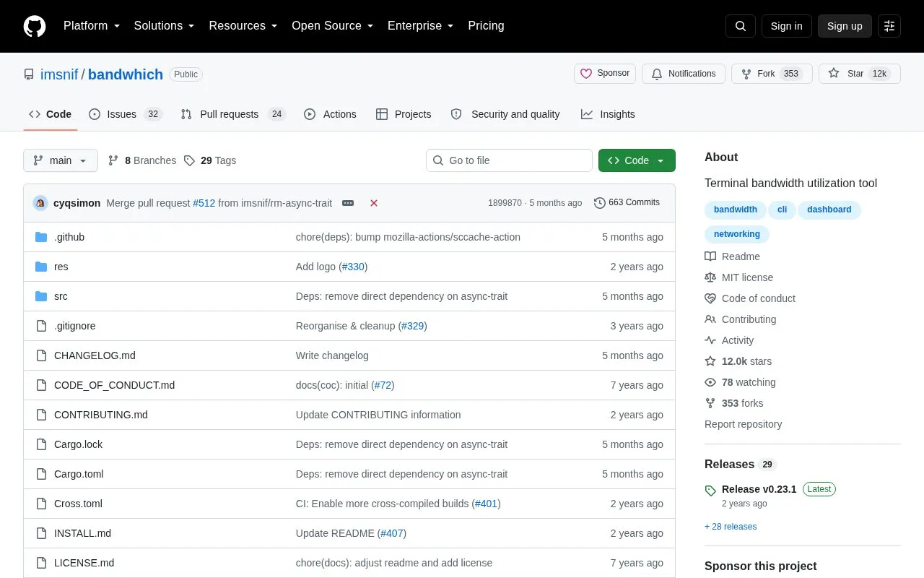Expand the Enterprise menu

[x=421, y=26]
